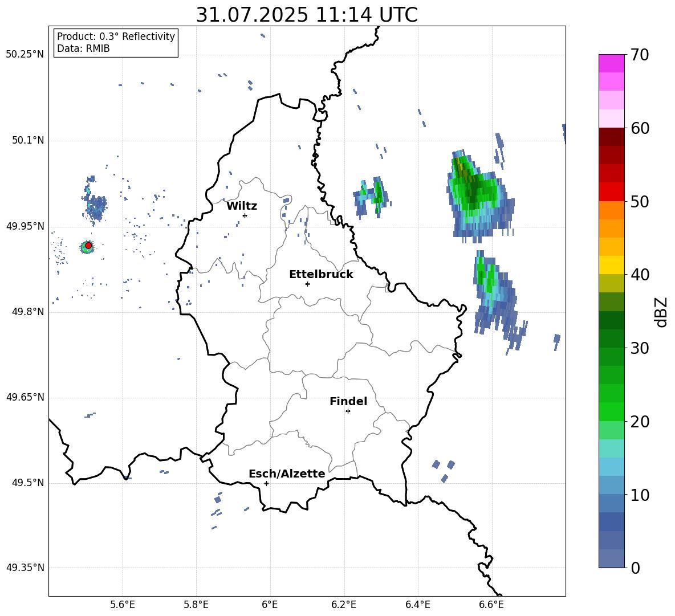Click the 50.25°N latitude label
Viewport: 675px width, 616px height.
click(25, 55)
